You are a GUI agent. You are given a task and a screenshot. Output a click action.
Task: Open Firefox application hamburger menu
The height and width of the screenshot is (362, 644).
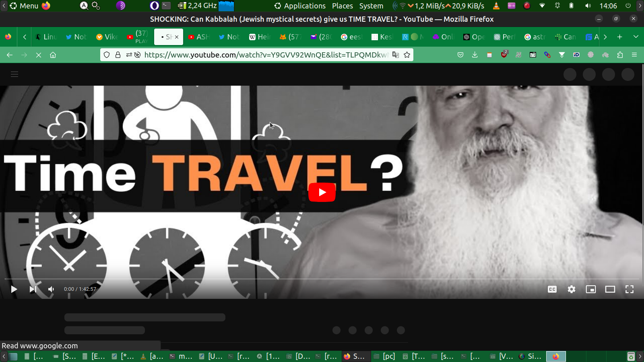tap(634, 55)
